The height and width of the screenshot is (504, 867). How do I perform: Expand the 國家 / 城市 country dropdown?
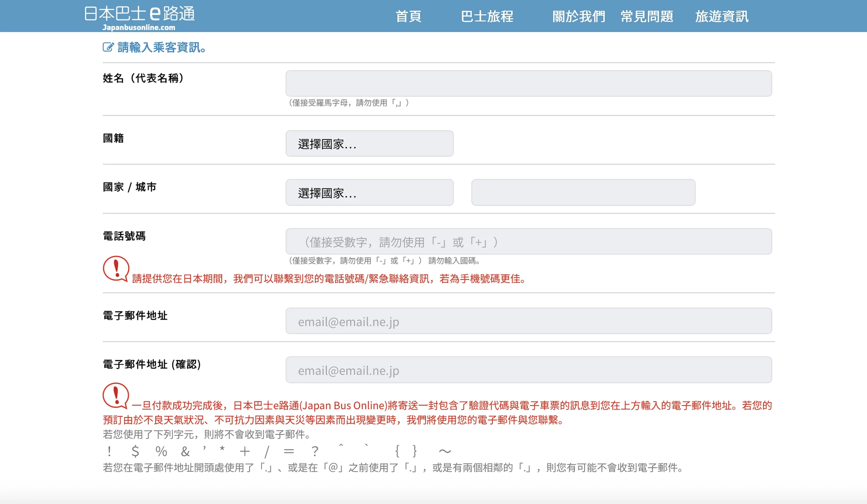click(369, 193)
